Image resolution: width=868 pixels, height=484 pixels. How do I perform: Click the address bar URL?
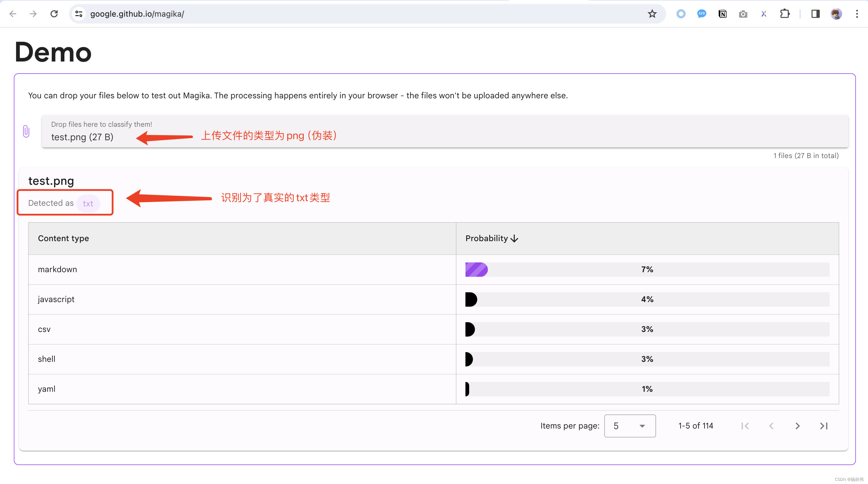[137, 14]
